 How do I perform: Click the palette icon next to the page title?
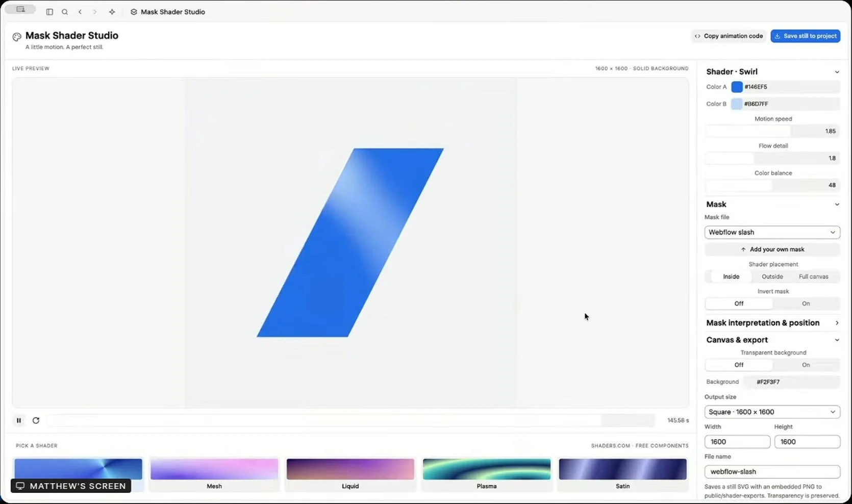coord(17,36)
